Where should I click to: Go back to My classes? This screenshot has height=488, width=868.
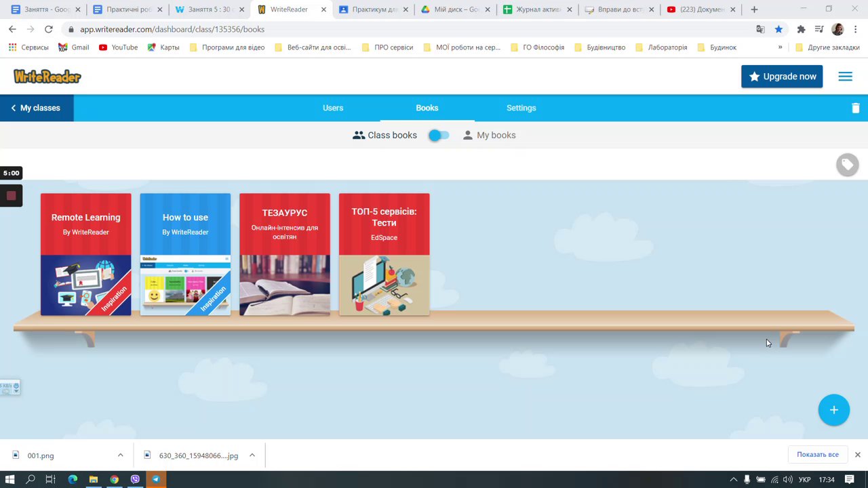coord(37,108)
